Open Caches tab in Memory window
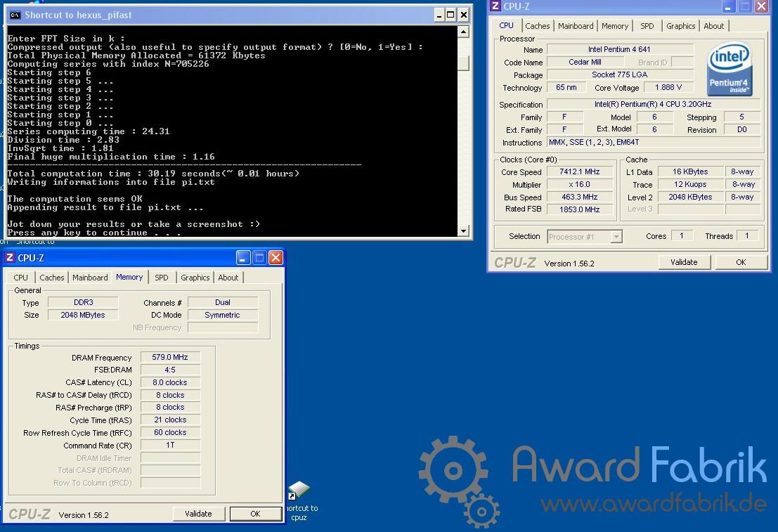Image resolution: width=778 pixels, height=532 pixels. [51, 278]
